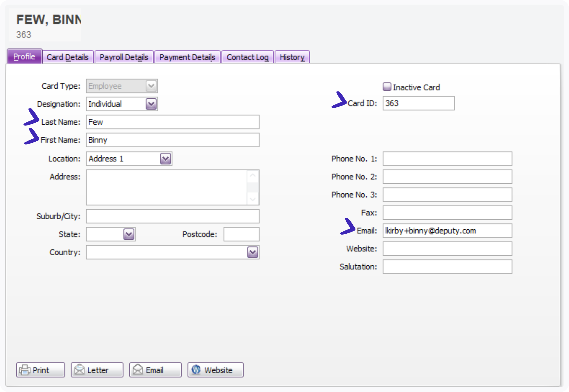Screen dimensions: 569x392
Task: Select the Letter envelope icon
Action: point(80,370)
